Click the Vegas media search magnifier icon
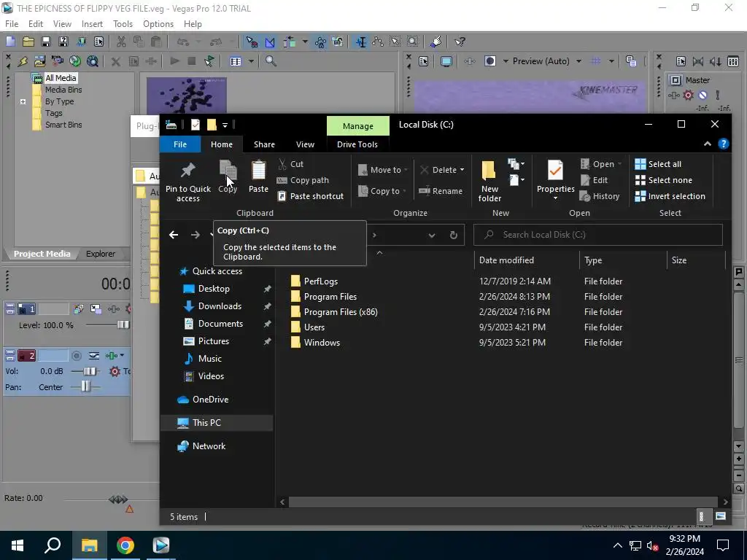Image resolution: width=747 pixels, height=560 pixels. [x=271, y=61]
